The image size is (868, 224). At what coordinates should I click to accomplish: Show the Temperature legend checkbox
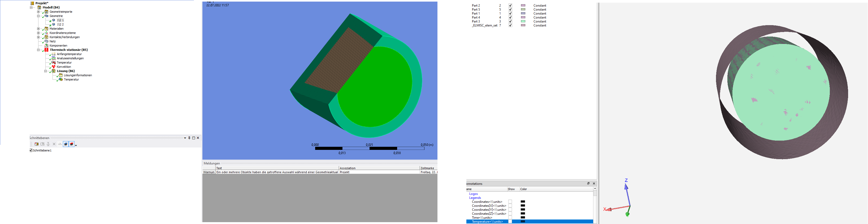point(510,222)
